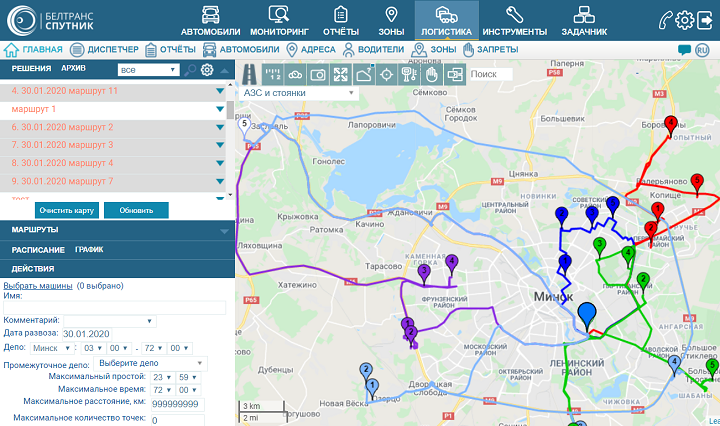Expand row '6. 30.01.2020 маршрут 2'
The height and width of the screenshot is (426, 720).
tap(220, 127)
